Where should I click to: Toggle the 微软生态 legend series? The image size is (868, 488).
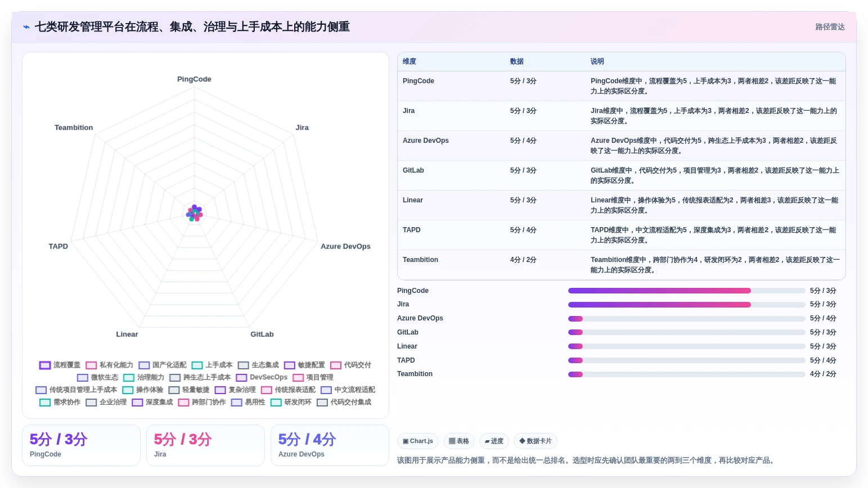pos(98,377)
